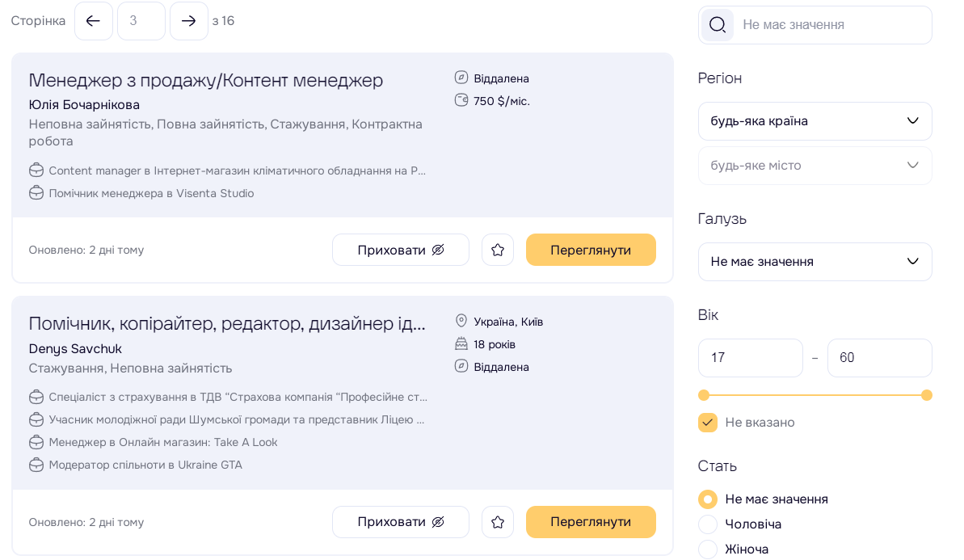Open Denys Savchuk's Помічник, копірайтер resume title
This screenshot has height=560, width=964.
226,323
